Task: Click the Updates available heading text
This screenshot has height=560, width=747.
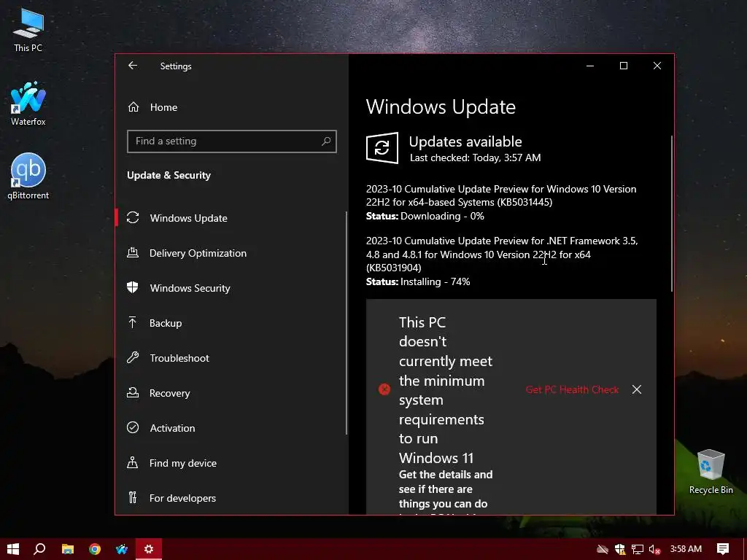Action: pyautogui.click(x=465, y=141)
